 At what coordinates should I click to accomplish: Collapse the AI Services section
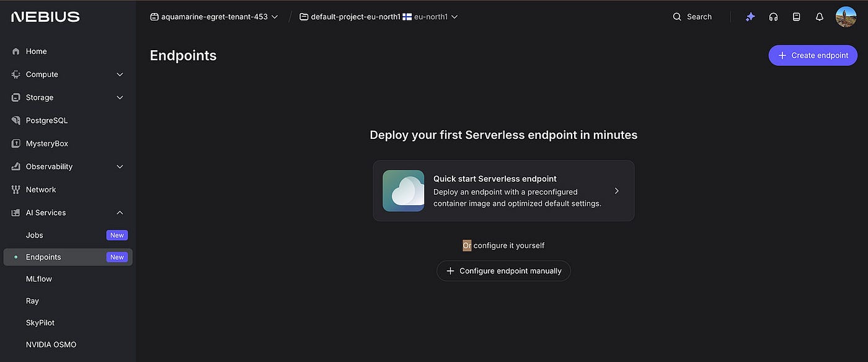120,213
